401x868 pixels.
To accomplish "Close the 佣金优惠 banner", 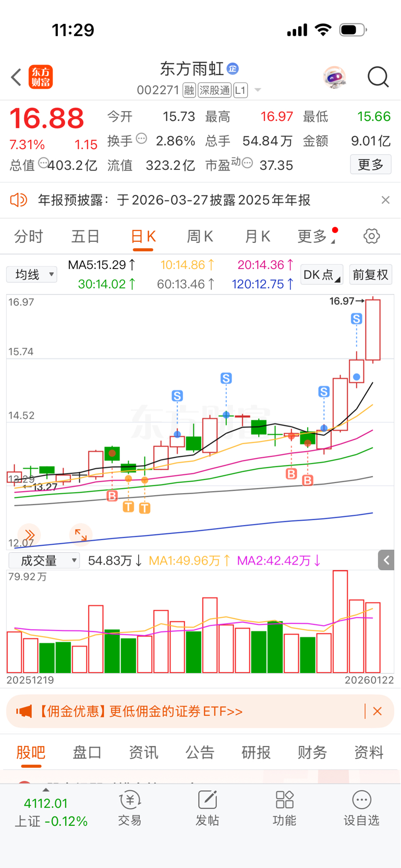I will [378, 712].
